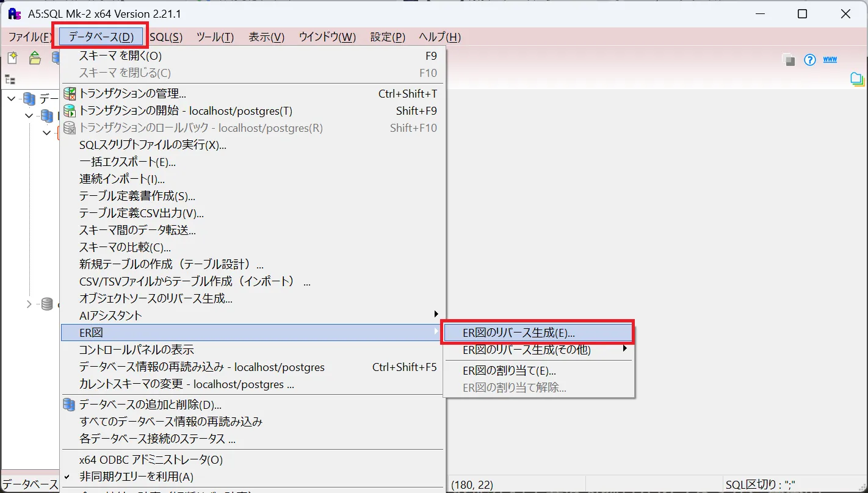
Task: Collapse the second-level tree node chevron
Action: pos(29,116)
